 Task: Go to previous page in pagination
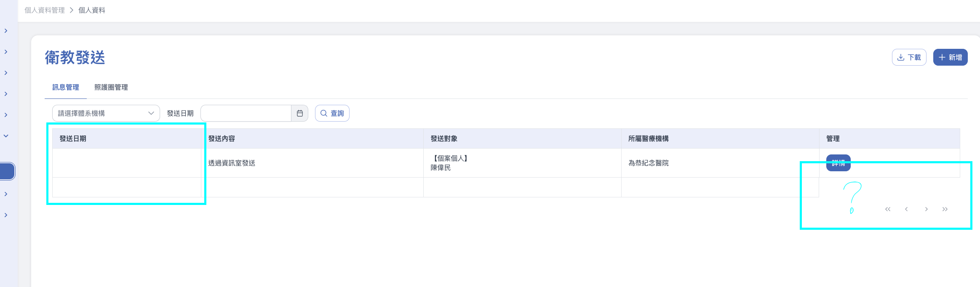pos(906,209)
